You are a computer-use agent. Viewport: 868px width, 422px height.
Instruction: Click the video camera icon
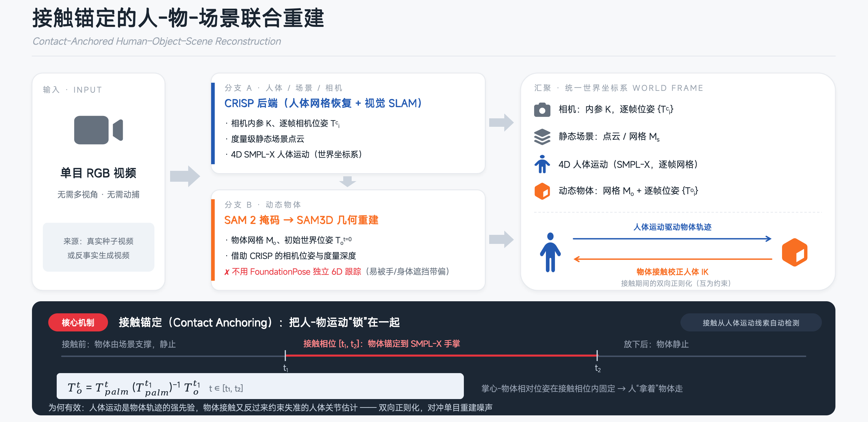(x=98, y=130)
